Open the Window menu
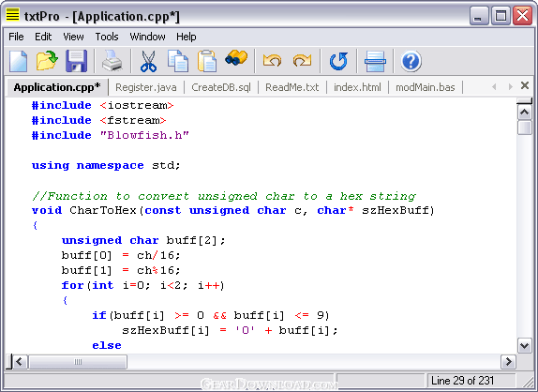 [x=147, y=37]
